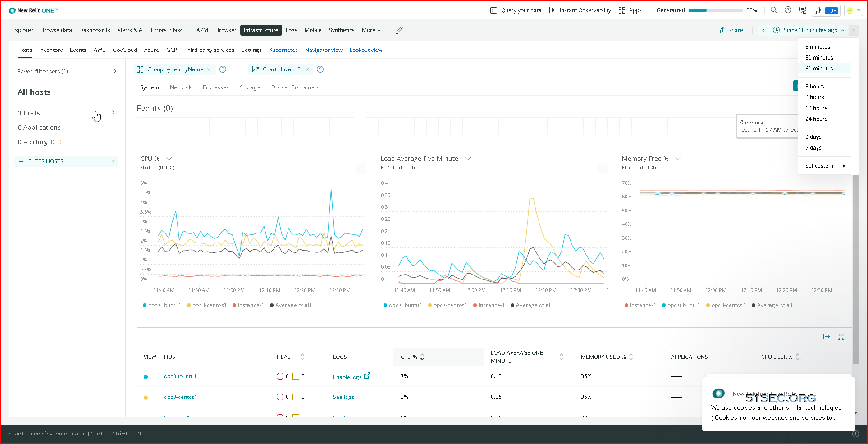Click Get started progress bar
The width and height of the screenshot is (868, 444).
tap(715, 10)
